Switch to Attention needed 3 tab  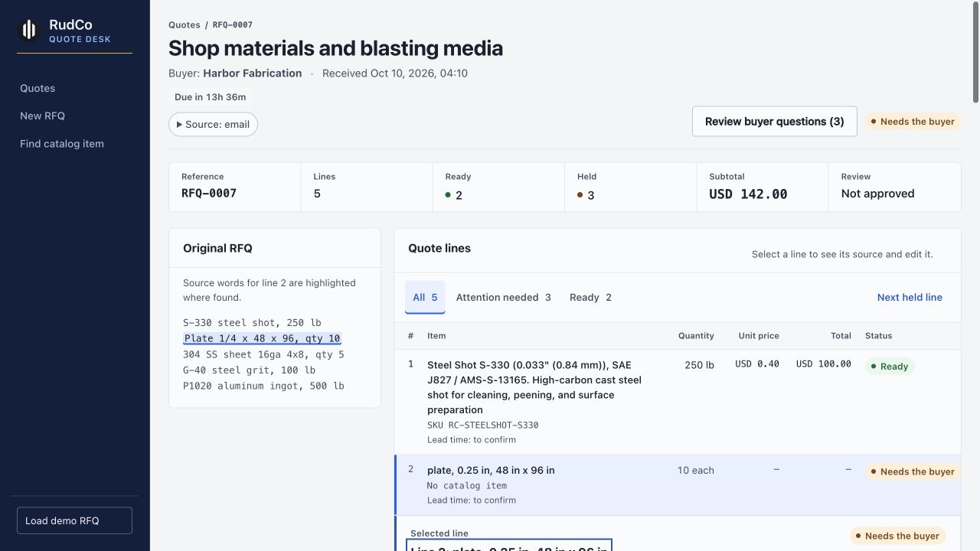click(x=503, y=297)
